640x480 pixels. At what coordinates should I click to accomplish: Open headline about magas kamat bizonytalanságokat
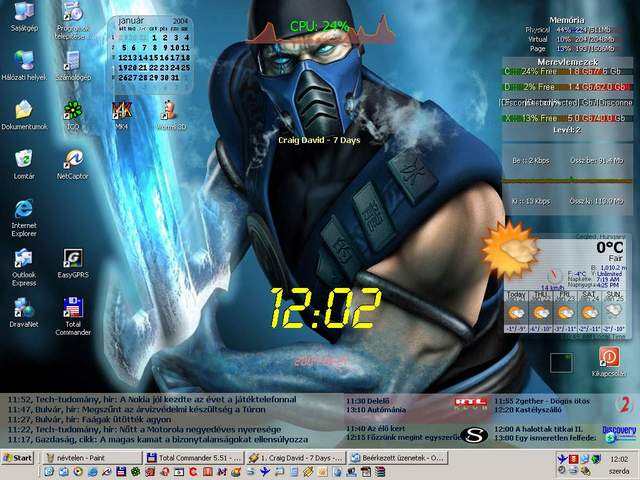click(158, 440)
